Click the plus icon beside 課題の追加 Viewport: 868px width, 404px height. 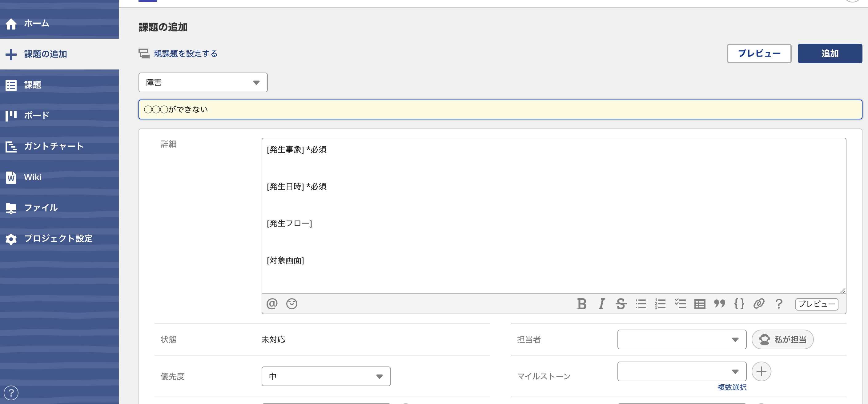[11, 54]
